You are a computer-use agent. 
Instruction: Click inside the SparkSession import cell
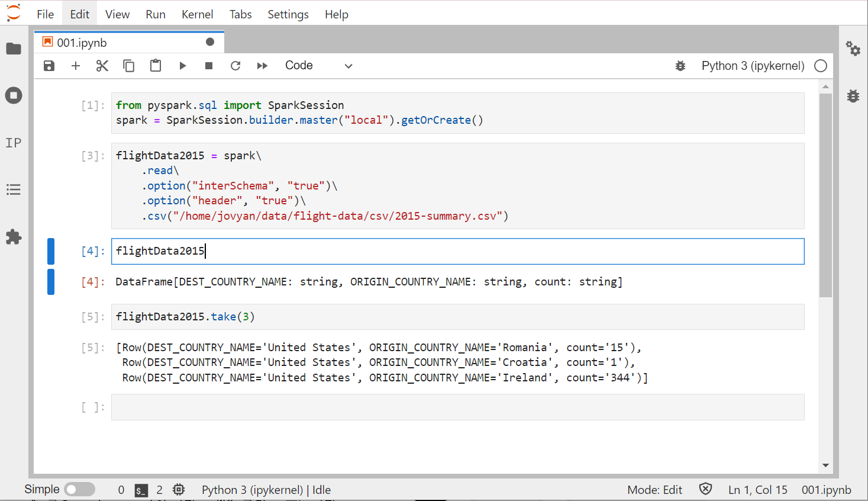coord(457,113)
